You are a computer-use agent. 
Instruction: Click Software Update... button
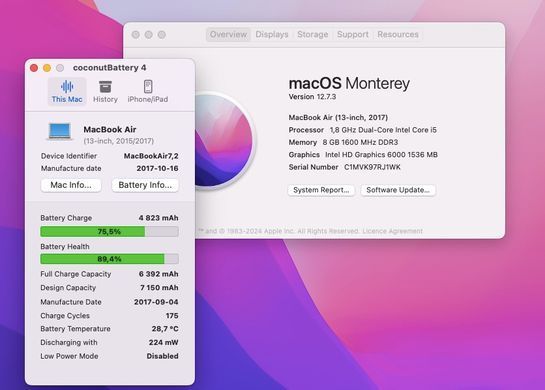coord(398,190)
